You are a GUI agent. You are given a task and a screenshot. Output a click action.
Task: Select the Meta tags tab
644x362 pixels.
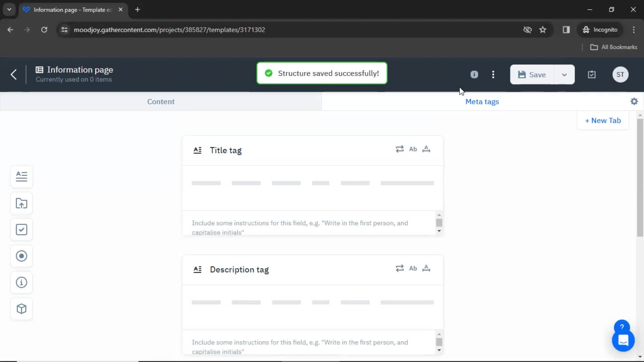click(482, 102)
